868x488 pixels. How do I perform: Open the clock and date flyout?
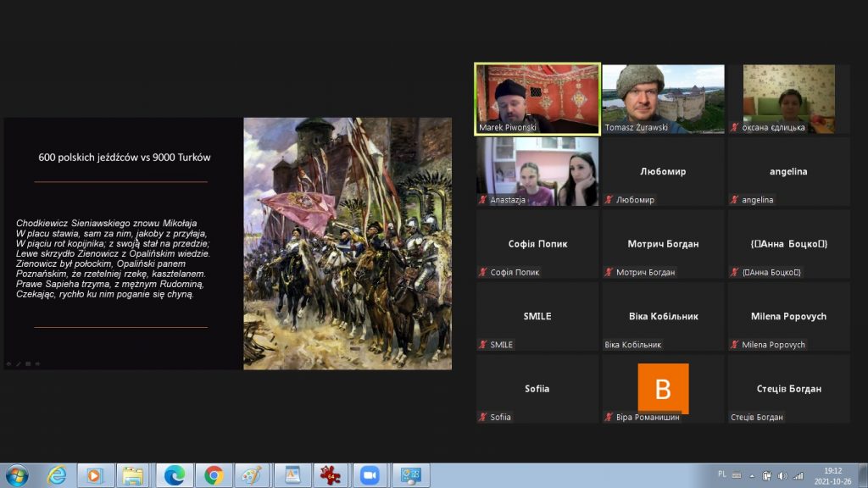832,475
